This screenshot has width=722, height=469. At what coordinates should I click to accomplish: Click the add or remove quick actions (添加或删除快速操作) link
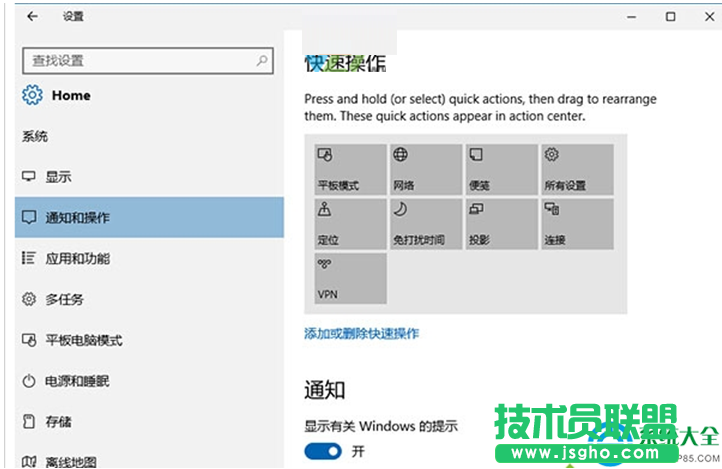361,333
